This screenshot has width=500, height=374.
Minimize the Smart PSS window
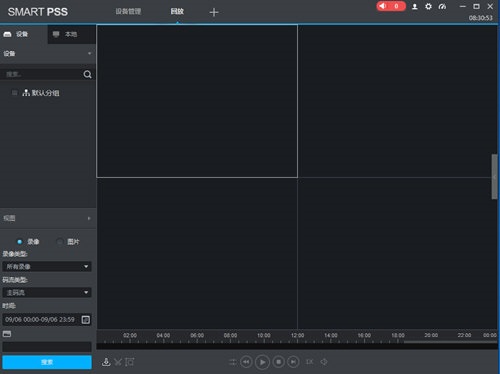(x=463, y=6)
